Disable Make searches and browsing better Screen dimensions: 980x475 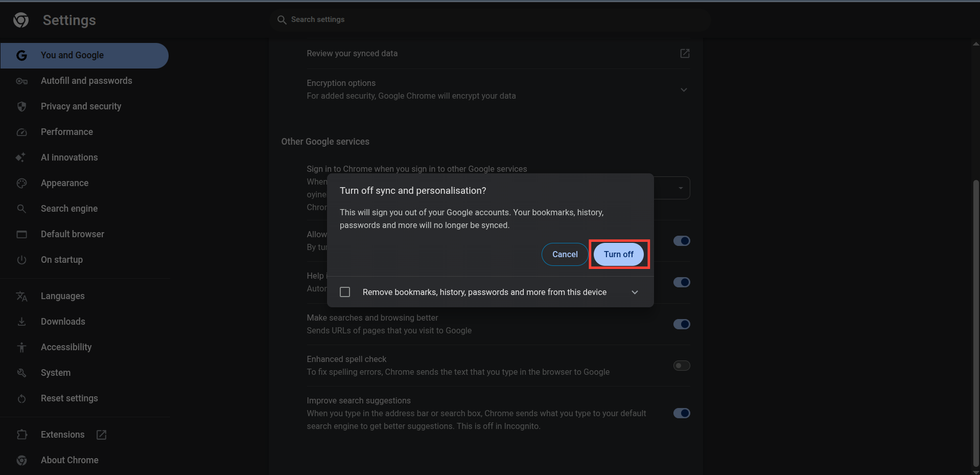(x=682, y=324)
